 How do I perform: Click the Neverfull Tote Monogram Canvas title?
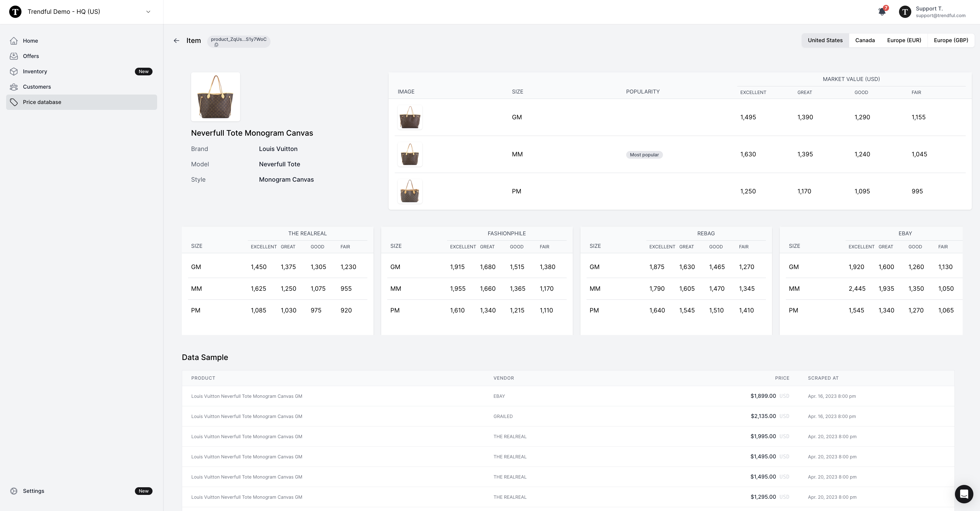[x=252, y=133]
